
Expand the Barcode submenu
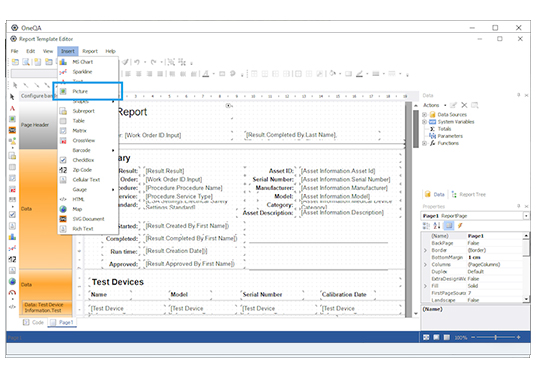pyautogui.click(x=88, y=150)
